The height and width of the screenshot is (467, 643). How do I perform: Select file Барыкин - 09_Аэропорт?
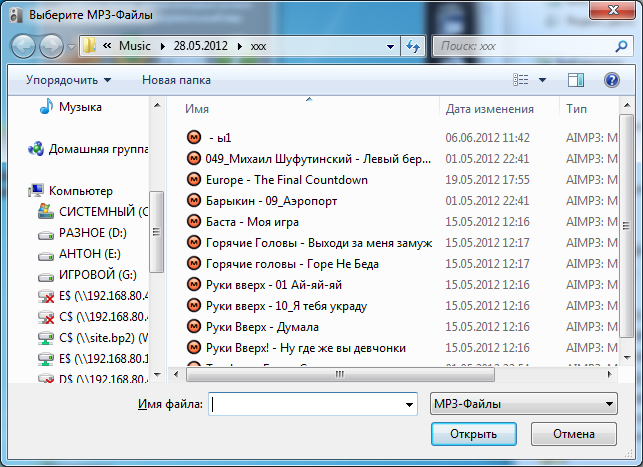click(x=271, y=201)
